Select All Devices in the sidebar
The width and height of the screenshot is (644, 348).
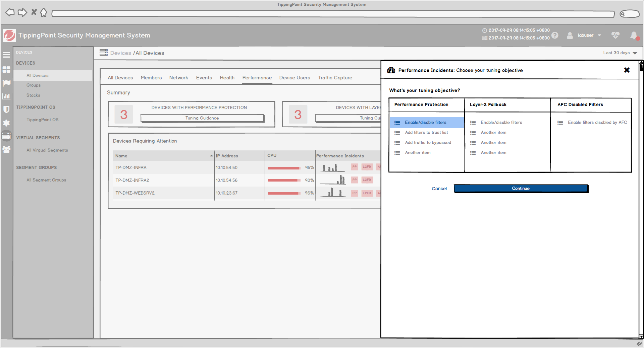pos(53,75)
